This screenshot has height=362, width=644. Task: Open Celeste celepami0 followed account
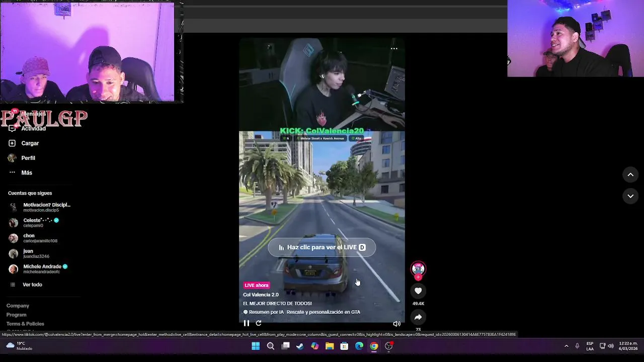[x=34, y=223]
